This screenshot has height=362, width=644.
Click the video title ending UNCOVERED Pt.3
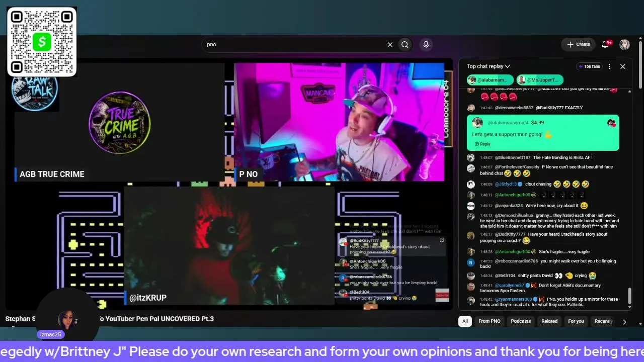click(x=110, y=319)
